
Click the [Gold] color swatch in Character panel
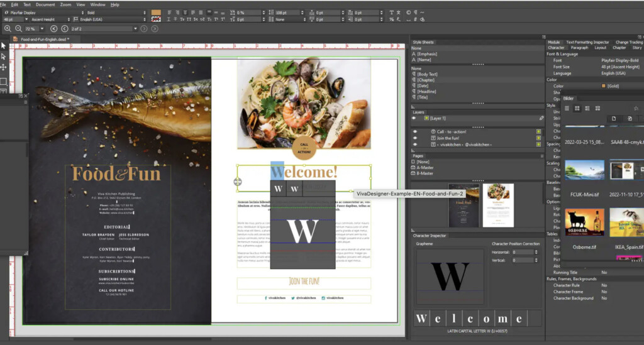point(603,85)
